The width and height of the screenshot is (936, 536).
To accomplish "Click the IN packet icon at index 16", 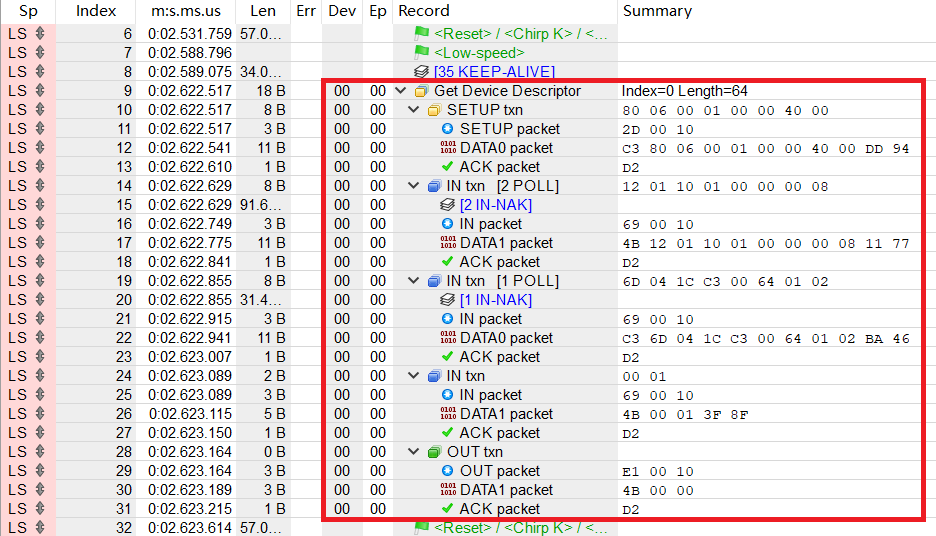I will (447, 223).
